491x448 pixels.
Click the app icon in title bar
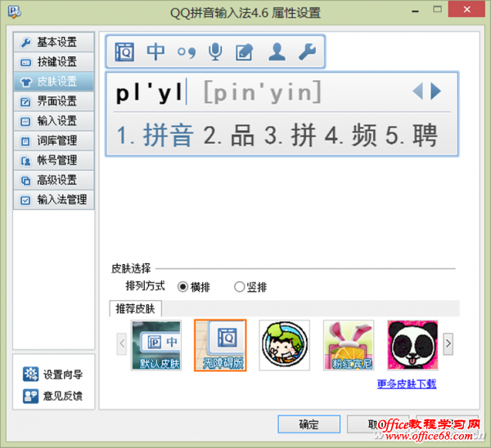(15, 12)
